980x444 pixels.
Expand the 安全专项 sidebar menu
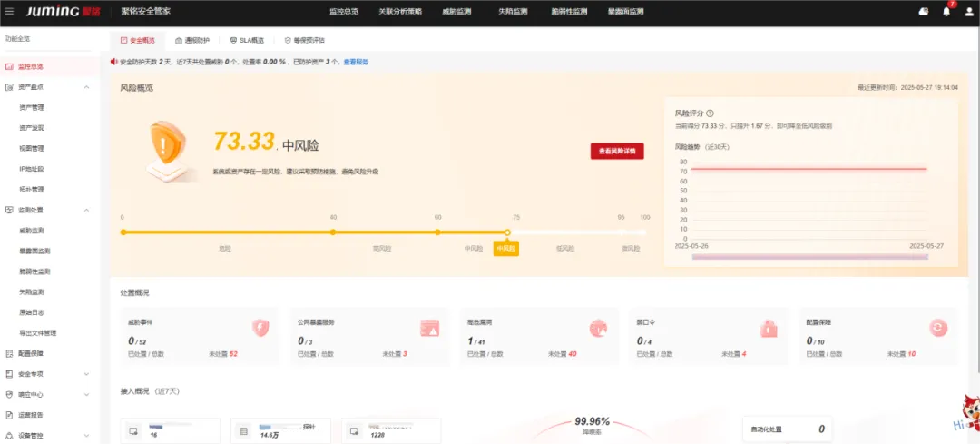86,374
